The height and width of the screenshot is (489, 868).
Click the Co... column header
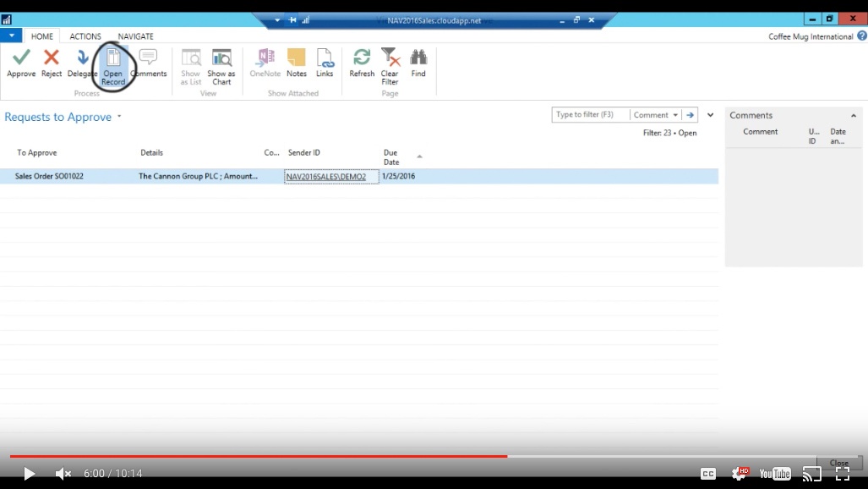click(x=272, y=152)
